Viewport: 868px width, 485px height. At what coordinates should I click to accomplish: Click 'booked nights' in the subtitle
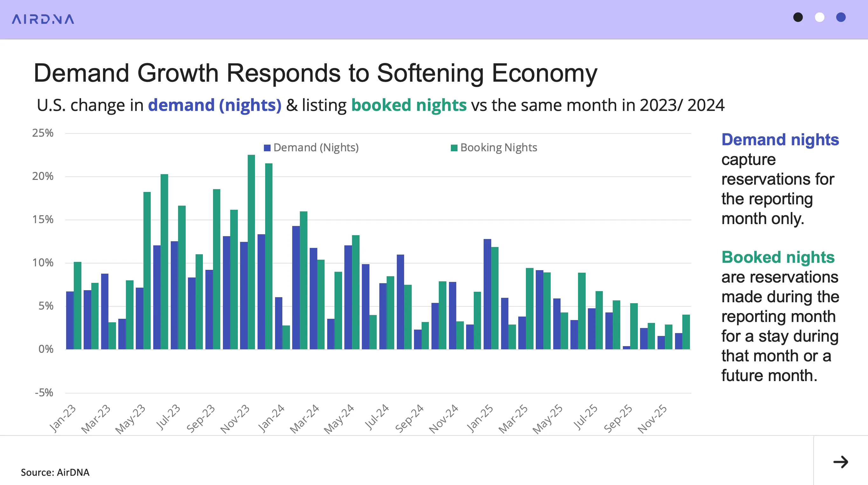[409, 105]
